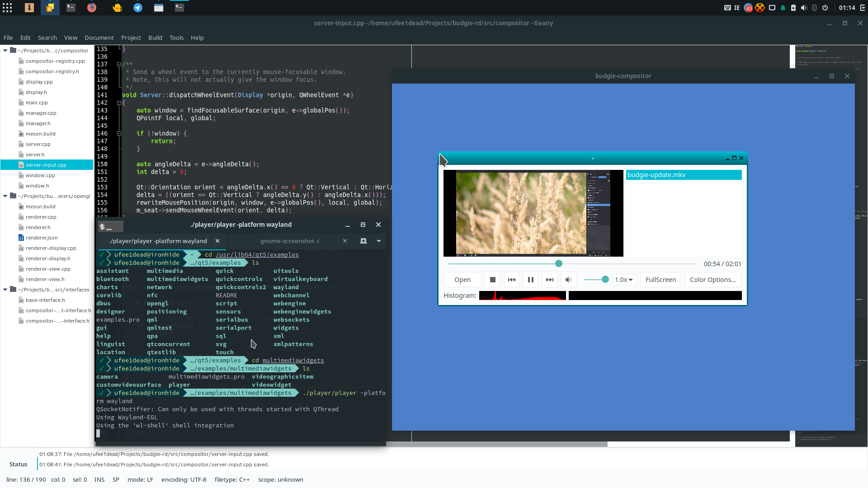Click the player volume slider handle
Image resolution: width=868 pixels, height=488 pixels.
pyautogui.click(x=605, y=280)
